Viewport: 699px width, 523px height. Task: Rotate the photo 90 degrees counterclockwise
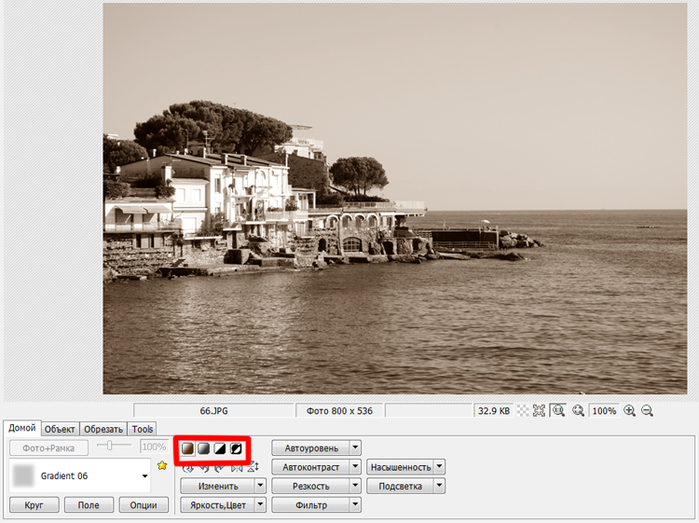[204, 468]
